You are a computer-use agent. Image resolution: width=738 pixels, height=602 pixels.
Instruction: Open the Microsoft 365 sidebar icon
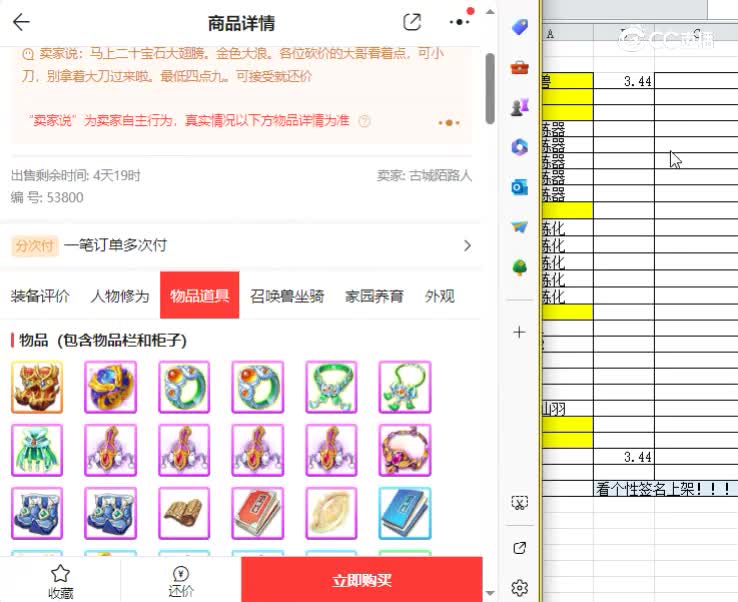520,147
